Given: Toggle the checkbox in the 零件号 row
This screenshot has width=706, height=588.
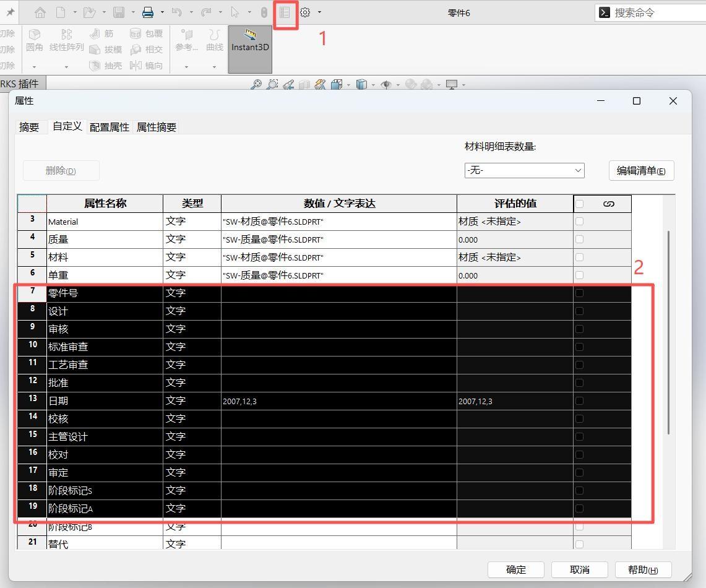Looking at the screenshot, I should click(x=580, y=293).
